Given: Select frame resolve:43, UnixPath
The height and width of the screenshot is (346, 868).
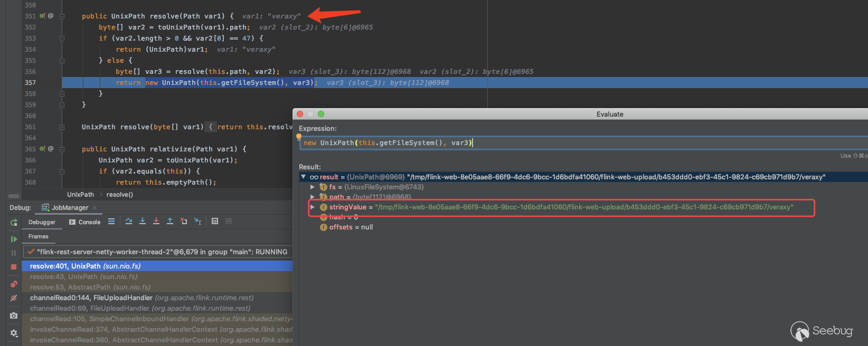Looking at the screenshot, I should coord(157,277).
